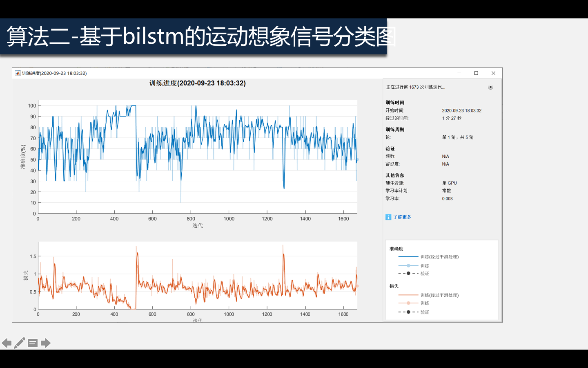Click the 其他信息 section heading
588x368 pixels.
(395, 175)
